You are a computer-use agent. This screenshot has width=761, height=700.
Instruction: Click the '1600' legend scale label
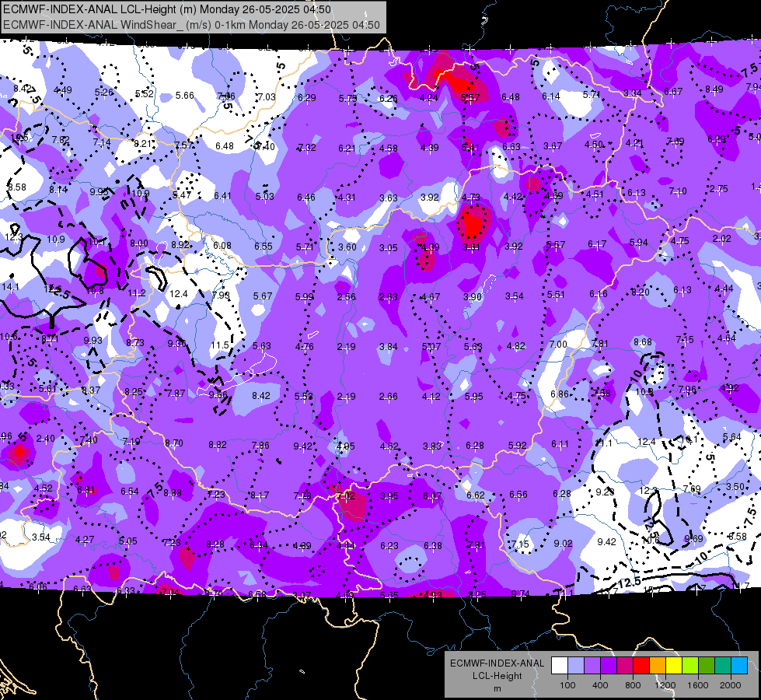[x=698, y=685]
